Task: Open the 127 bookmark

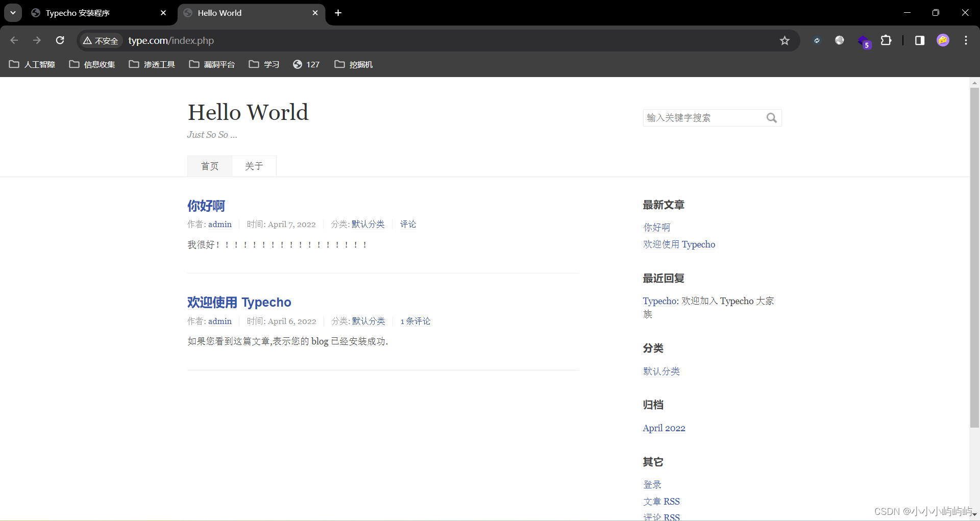Action: pos(306,64)
